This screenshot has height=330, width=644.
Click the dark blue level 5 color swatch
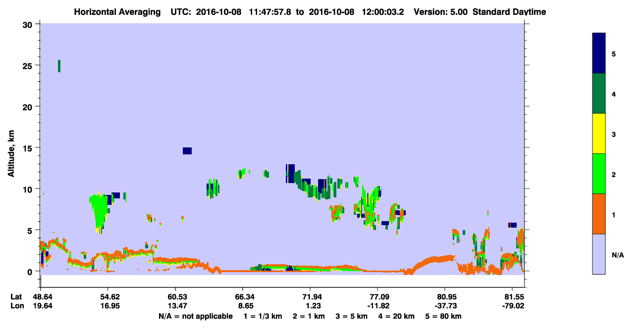[599, 53]
